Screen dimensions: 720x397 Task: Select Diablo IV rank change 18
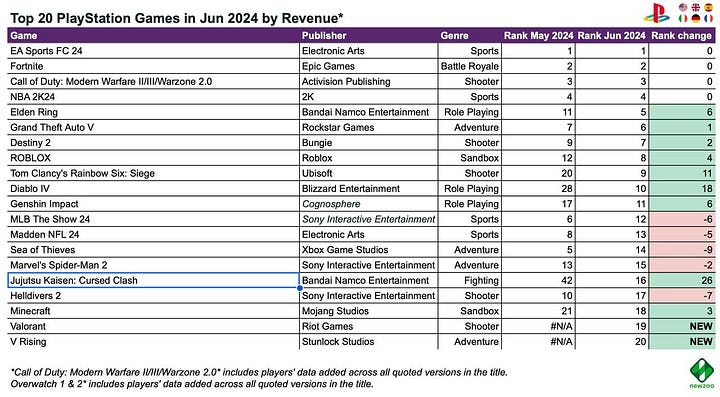click(682, 189)
